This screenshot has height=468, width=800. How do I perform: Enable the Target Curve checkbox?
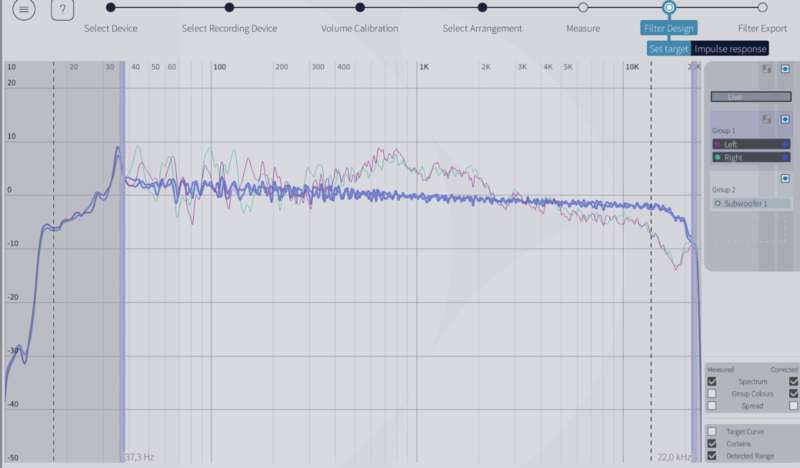pos(712,431)
